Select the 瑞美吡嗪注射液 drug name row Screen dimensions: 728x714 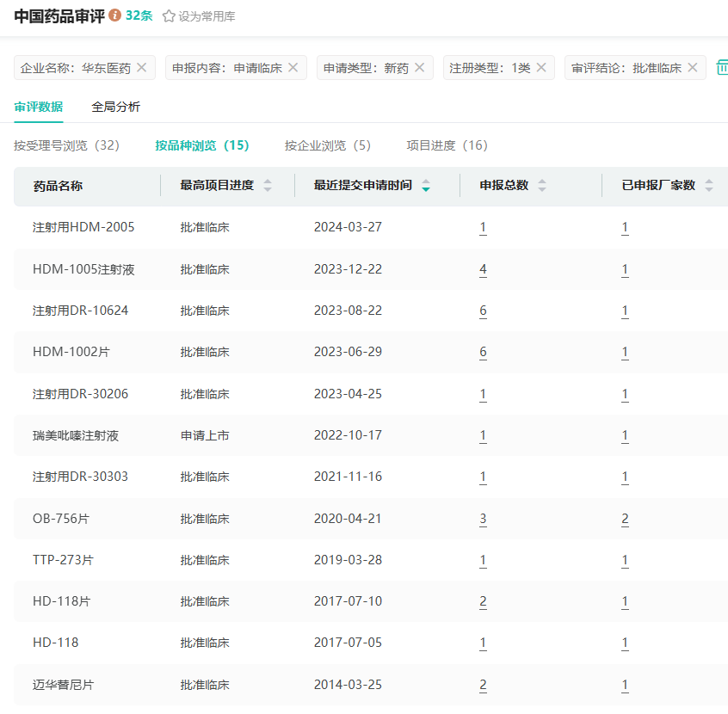coord(76,435)
